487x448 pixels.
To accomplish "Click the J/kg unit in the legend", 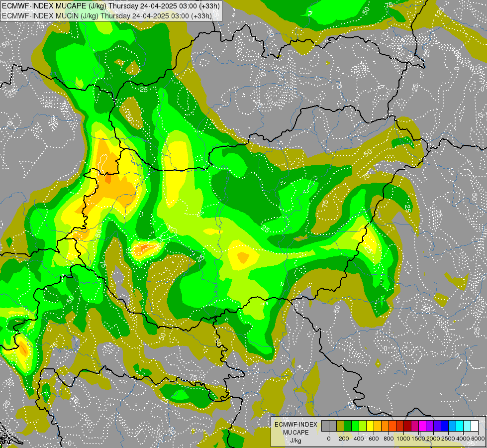I will point(296,441).
